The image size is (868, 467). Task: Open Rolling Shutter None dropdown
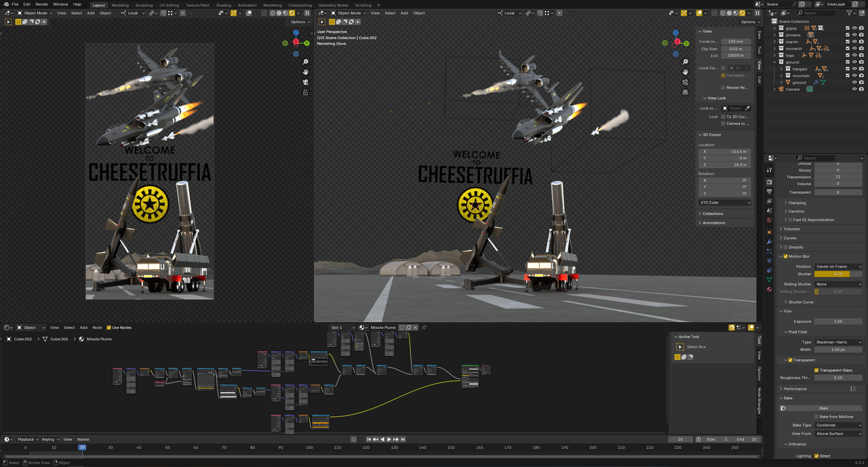[838, 284]
